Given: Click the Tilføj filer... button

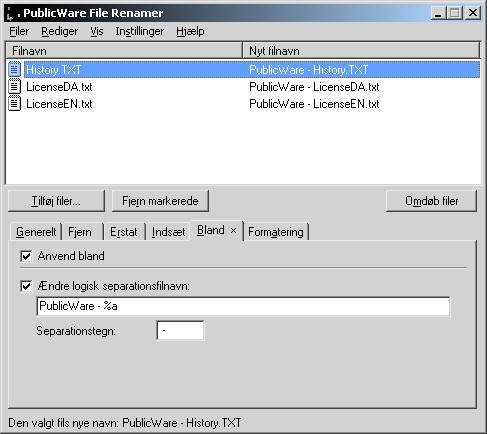Looking at the screenshot, I should click(56, 201).
